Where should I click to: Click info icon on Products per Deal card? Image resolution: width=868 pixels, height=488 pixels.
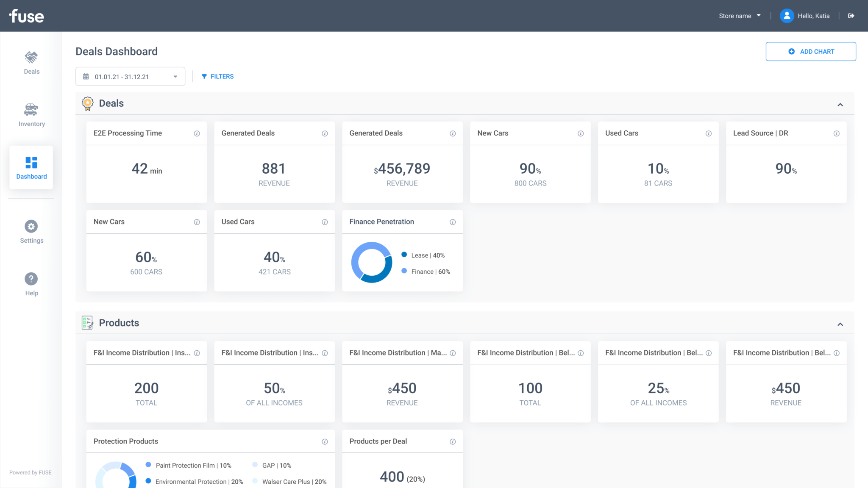coord(453,441)
